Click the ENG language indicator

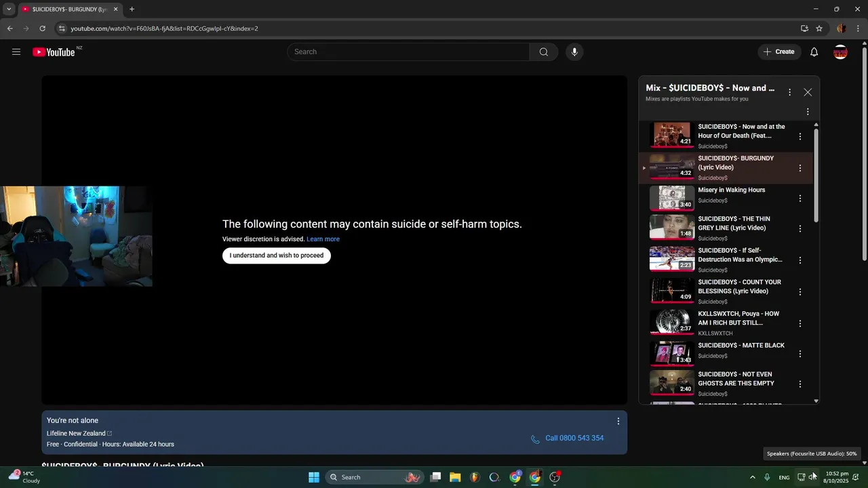point(784,478)
